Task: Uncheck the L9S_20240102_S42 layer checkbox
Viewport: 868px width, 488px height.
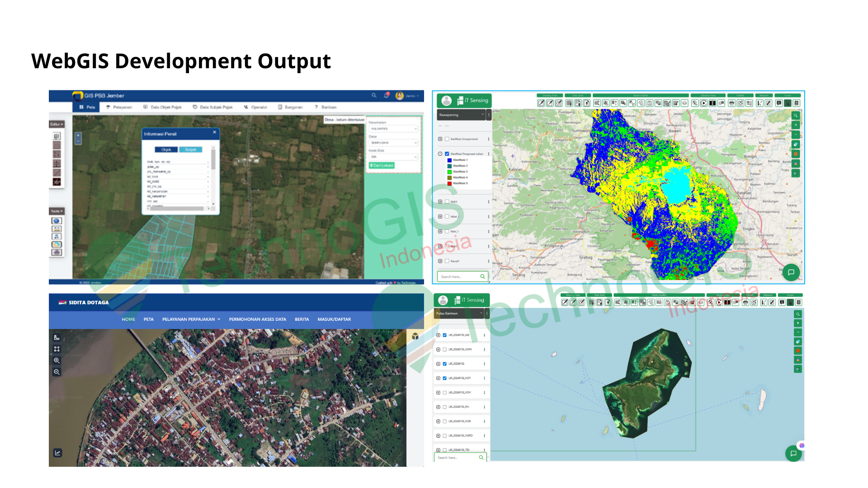Action: click(445, 335)
